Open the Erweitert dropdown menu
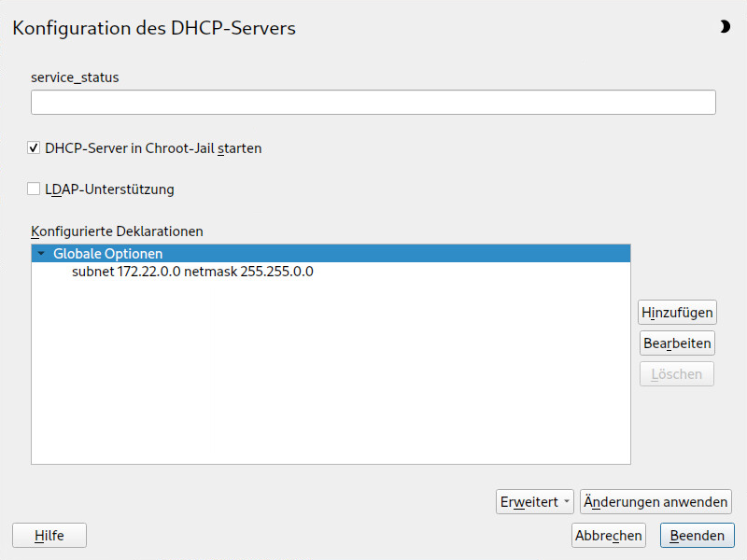The image size is (747, 560). point(534,502)
